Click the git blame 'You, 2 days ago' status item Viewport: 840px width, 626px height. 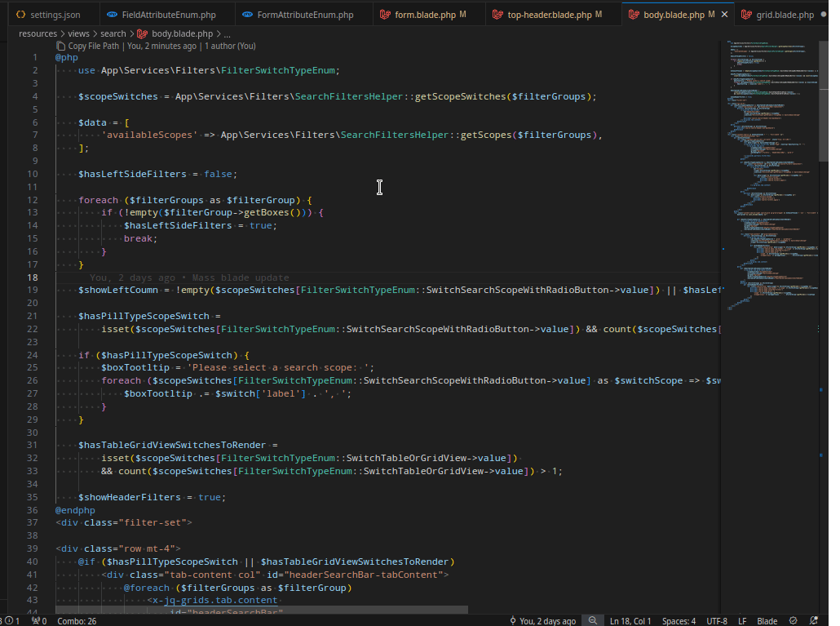pyautogui.click(x=542, y=621)
